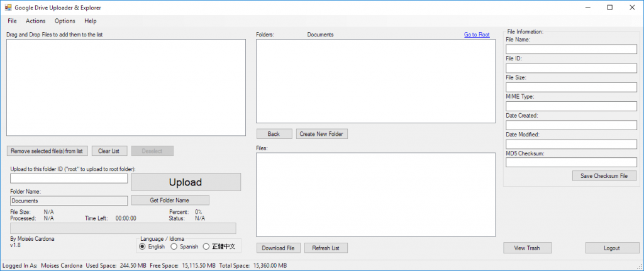
Task: Open the Actions menu
Action: [36, 21]
